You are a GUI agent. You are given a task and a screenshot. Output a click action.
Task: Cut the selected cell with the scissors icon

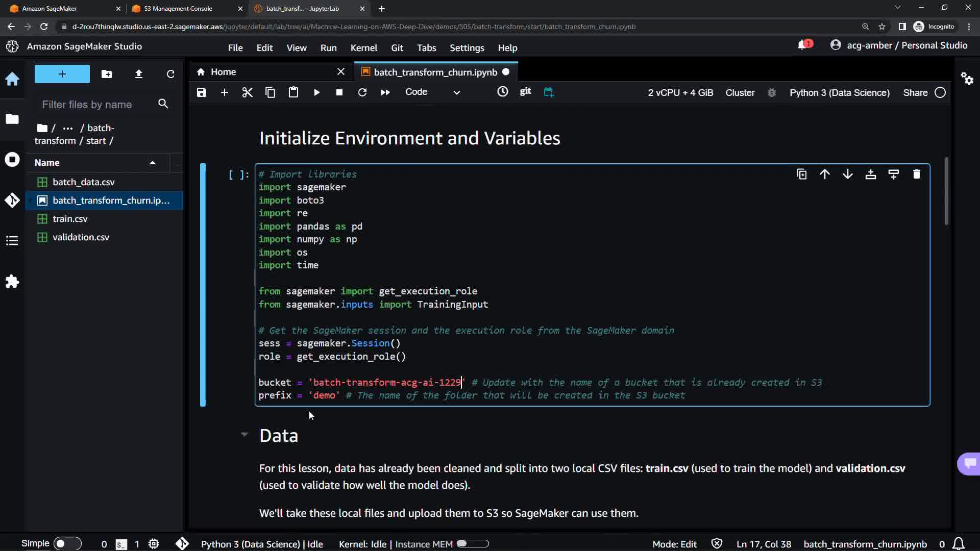pos(248,92)
